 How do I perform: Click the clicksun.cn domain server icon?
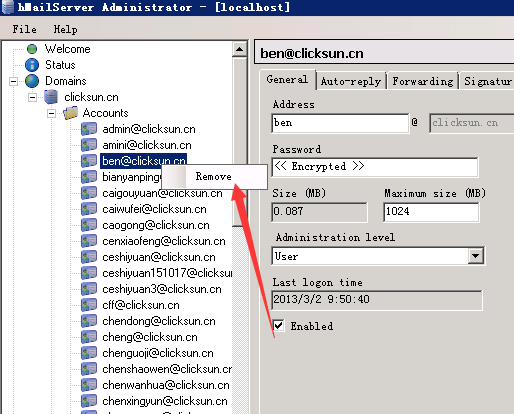click(x=51, y=97)
